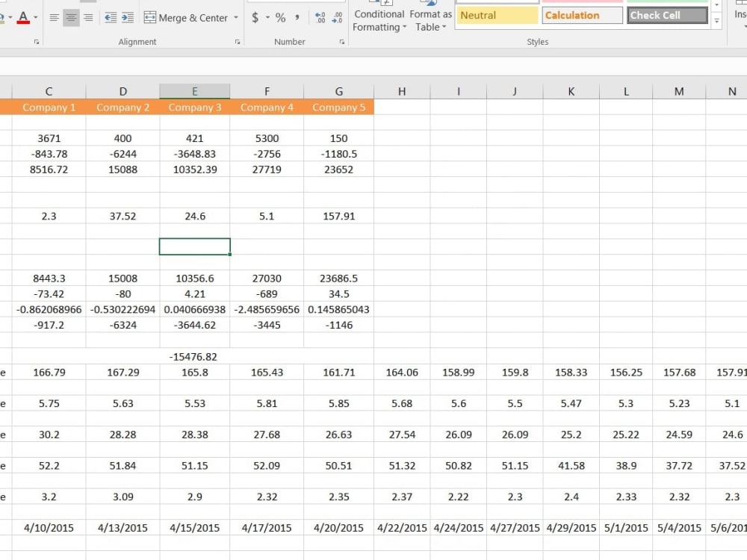Viewport: 747px width, 560px height.
Task: Select the cell containing 2.37
Action: pos(402,497)
